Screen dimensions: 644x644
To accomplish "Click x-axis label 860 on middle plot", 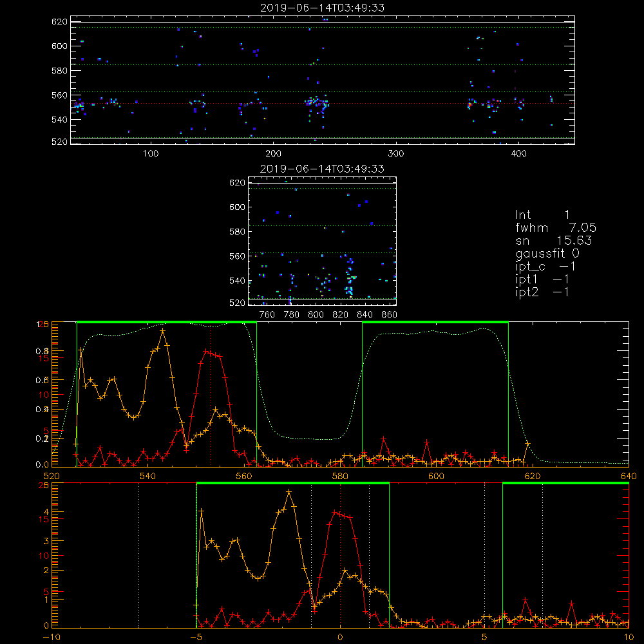I will 390,315.
